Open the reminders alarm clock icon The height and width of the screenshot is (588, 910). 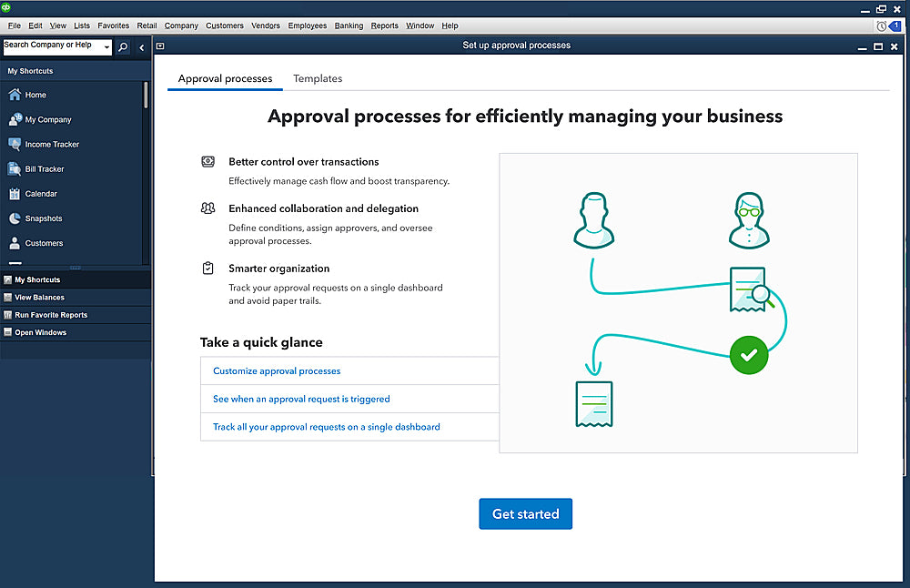pyautogui.click(x=881, y=26)
